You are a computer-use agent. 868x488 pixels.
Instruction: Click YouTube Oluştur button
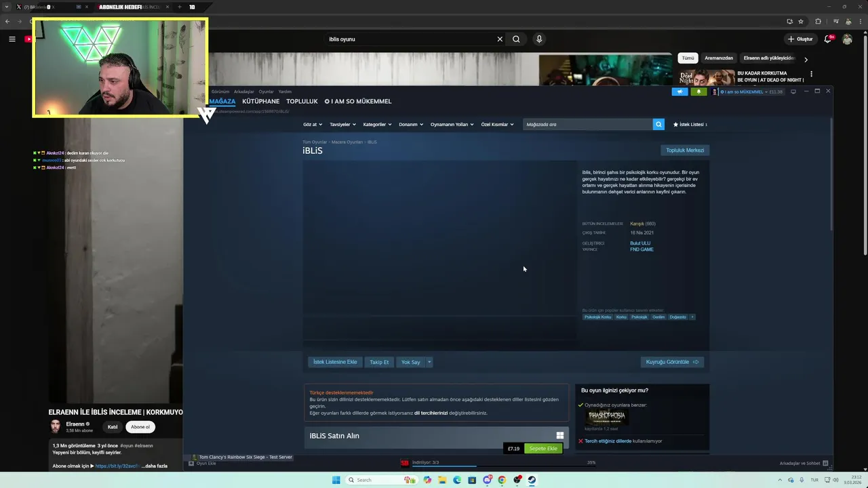point(801,39)
